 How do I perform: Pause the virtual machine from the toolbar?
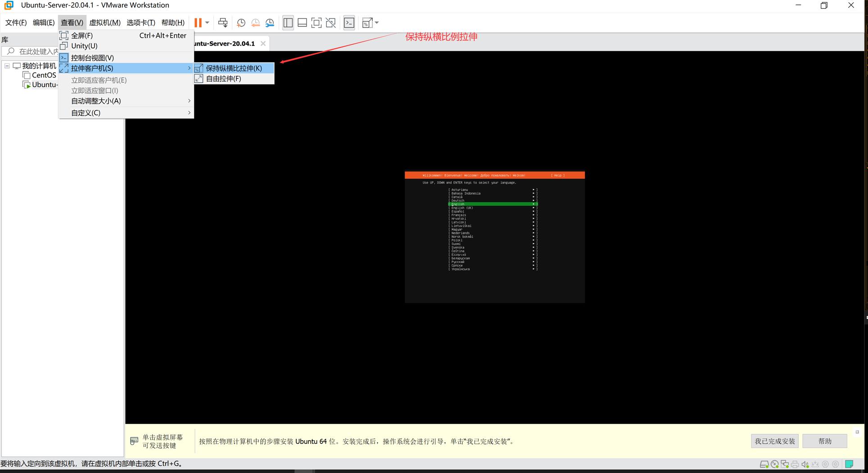click(198, 23)
